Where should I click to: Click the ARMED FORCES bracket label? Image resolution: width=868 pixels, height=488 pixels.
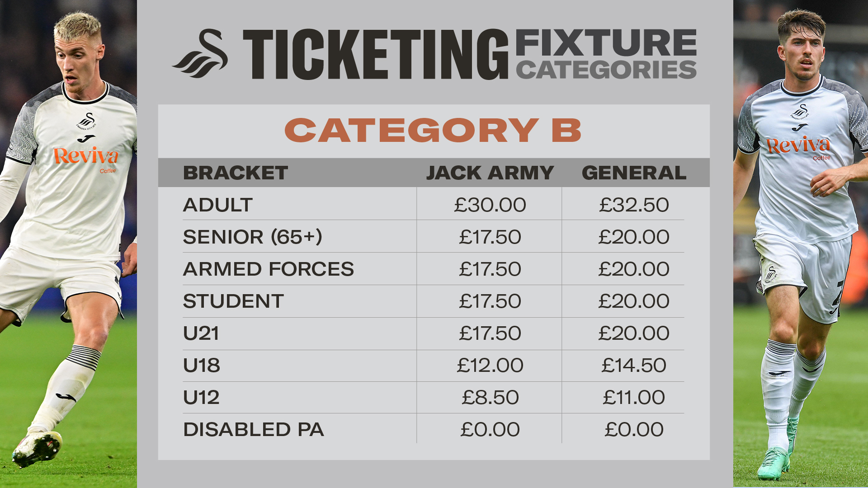tap(269, 269)
